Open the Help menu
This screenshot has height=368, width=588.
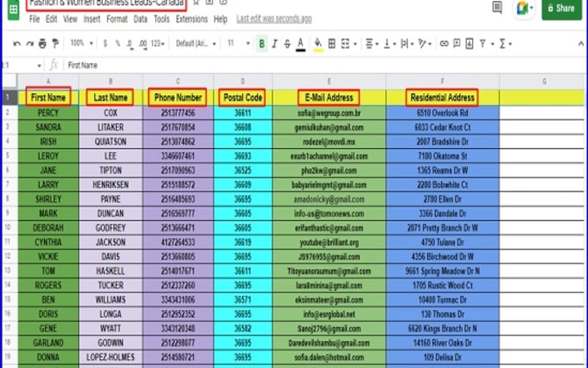[220, 19]
